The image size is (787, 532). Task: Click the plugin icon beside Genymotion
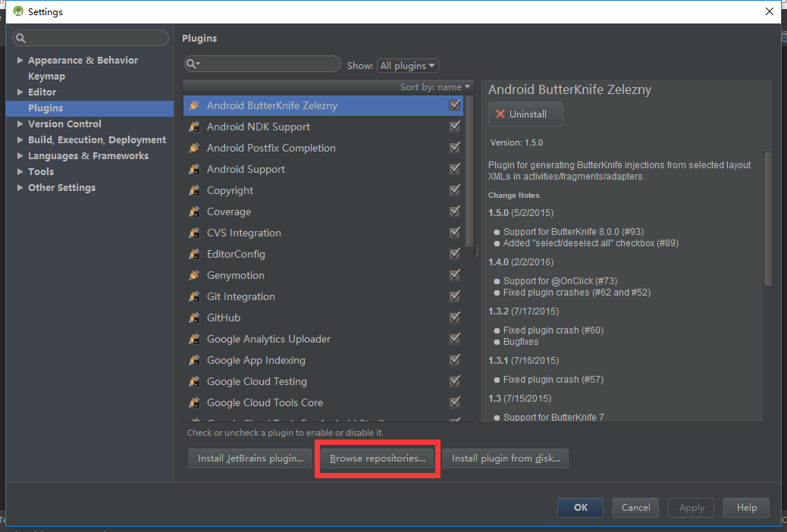tap(194, 276)
